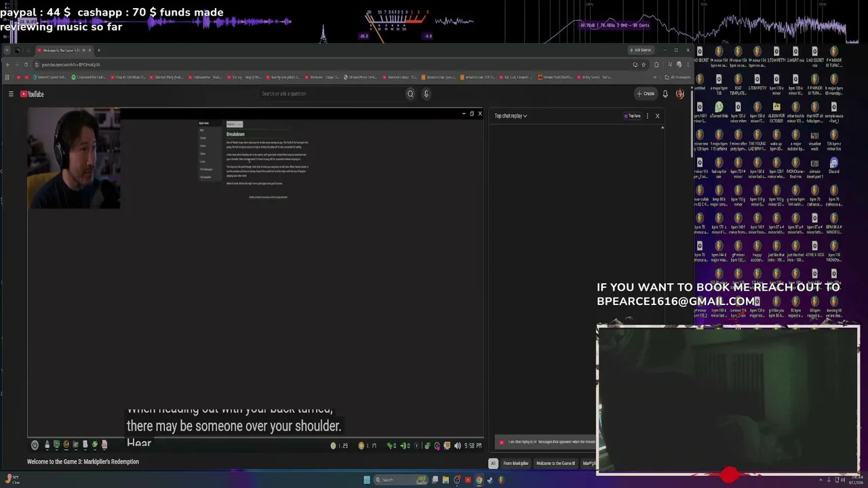Open the YouTube account avatar menu
868x488 pixels.
679,94
